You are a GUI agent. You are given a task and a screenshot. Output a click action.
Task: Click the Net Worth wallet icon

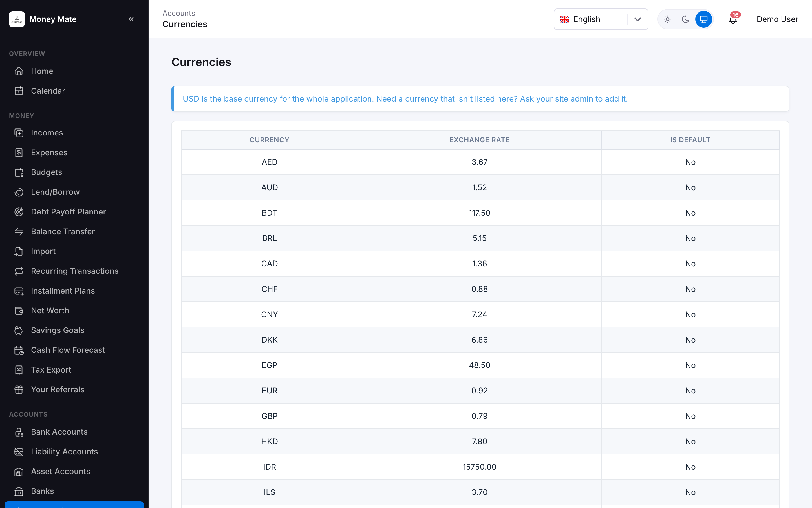tap(19, 310)
